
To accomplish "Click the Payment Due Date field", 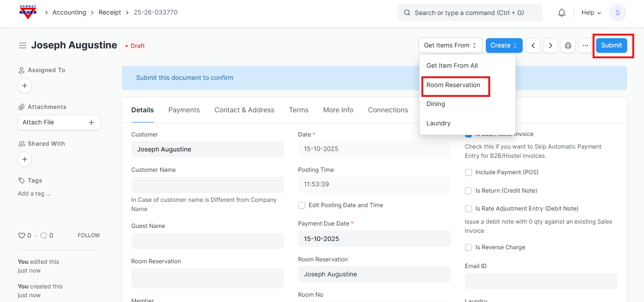I will [x=374, y=239].
